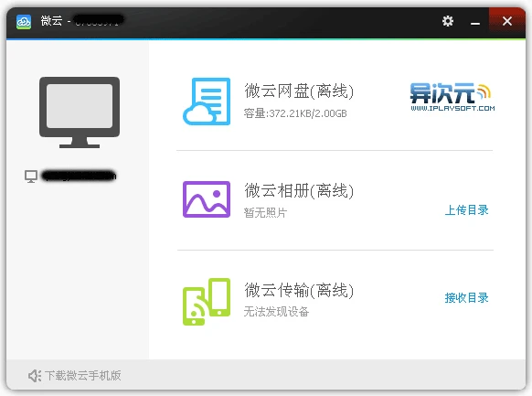Image resolution: width=532 pixels, height=396 pixels.
Task: Click the 暂无照片 status text
Action: (265, 213)
